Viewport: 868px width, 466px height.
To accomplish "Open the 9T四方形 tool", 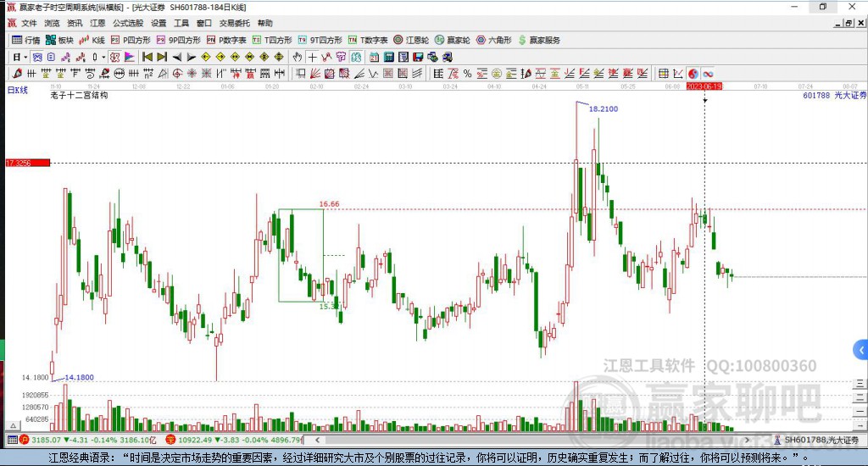I will point(320,40).
